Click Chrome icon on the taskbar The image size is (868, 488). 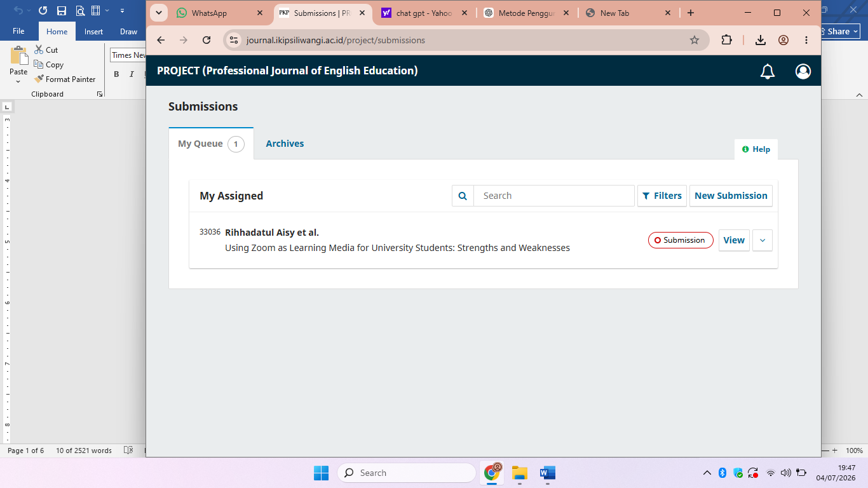coord(492,472)
